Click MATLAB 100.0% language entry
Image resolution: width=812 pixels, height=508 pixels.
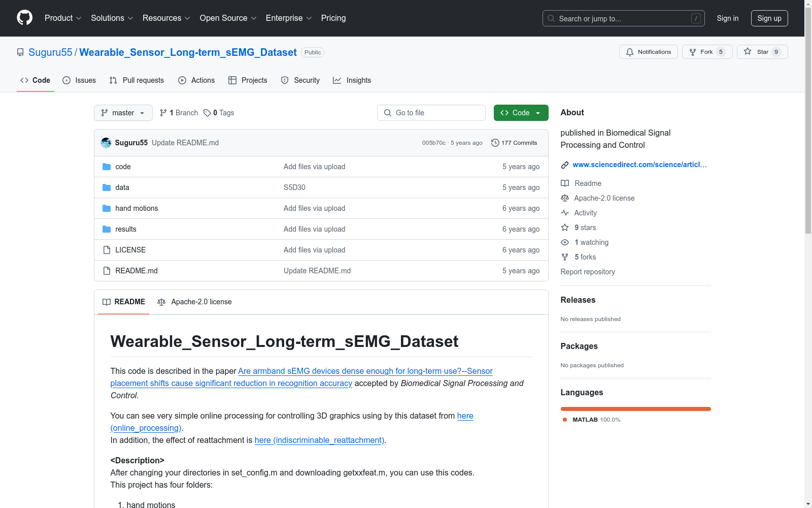point(592,420)
